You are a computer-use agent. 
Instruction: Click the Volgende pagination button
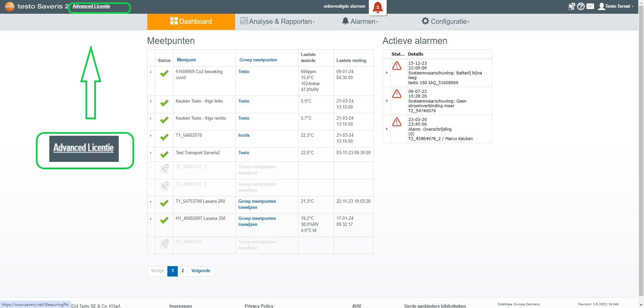pos(201,271)
